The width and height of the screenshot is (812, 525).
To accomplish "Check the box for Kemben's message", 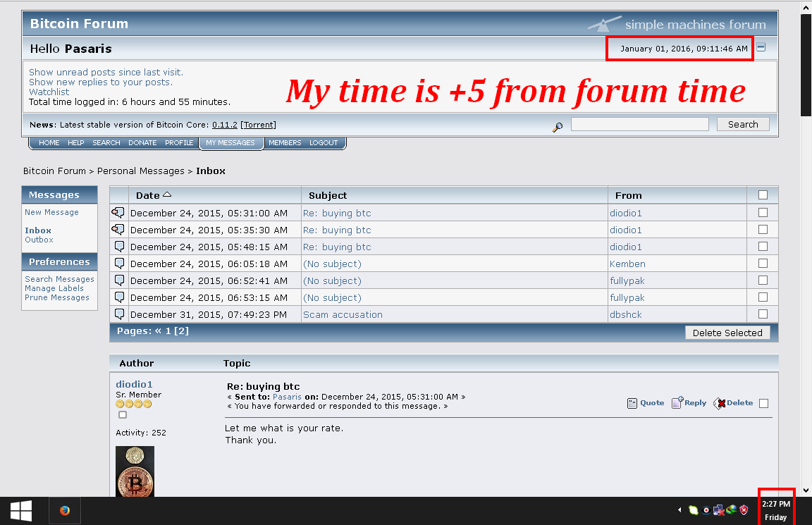I will pyautogui.click(x=763, y=263).
